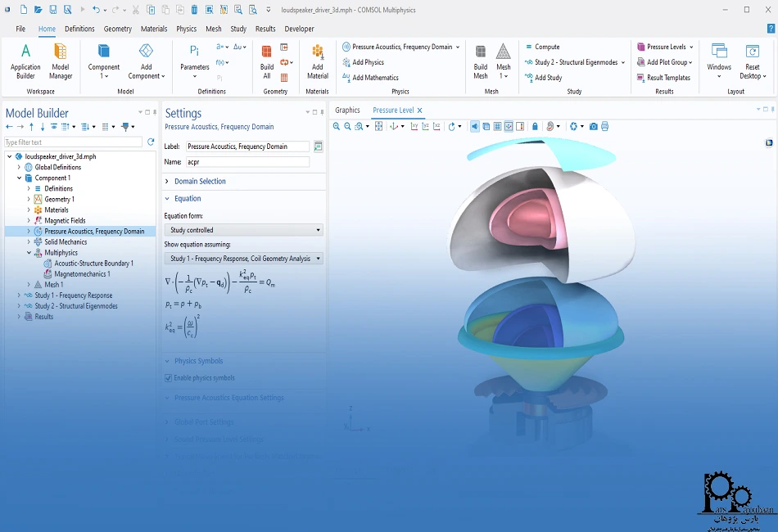Take a screenshot with the camera icon

(594, 126)
